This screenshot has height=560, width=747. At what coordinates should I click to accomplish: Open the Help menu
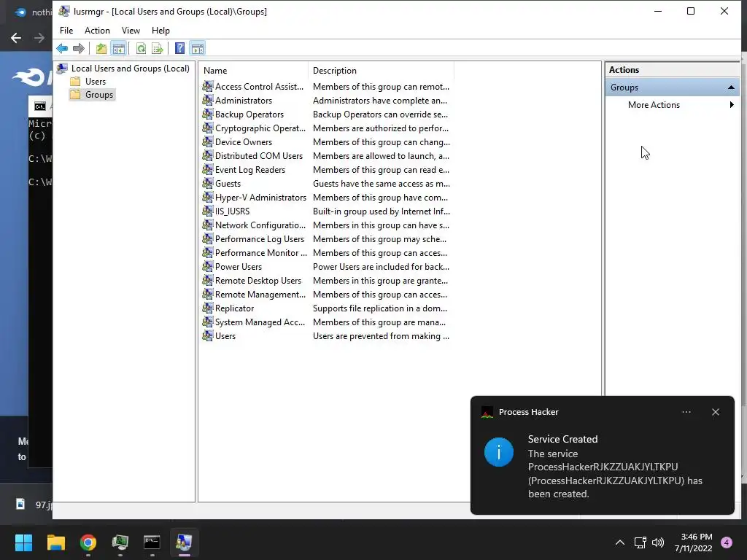[160, 31]
